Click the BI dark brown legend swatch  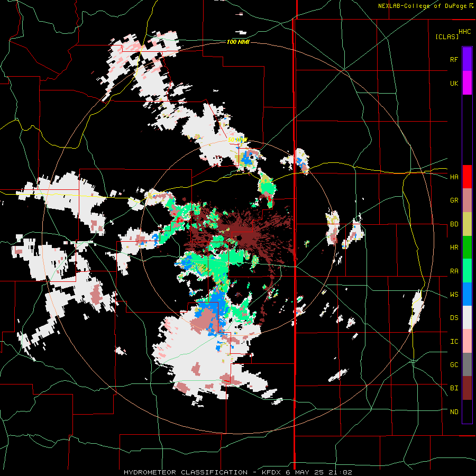click(x=467, y=388)
